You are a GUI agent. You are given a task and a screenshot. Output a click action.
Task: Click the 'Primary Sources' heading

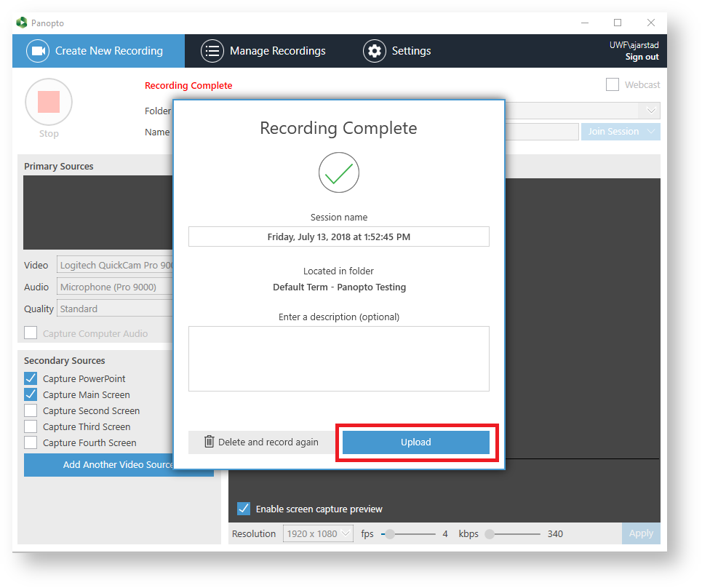(x=59, y=166)
